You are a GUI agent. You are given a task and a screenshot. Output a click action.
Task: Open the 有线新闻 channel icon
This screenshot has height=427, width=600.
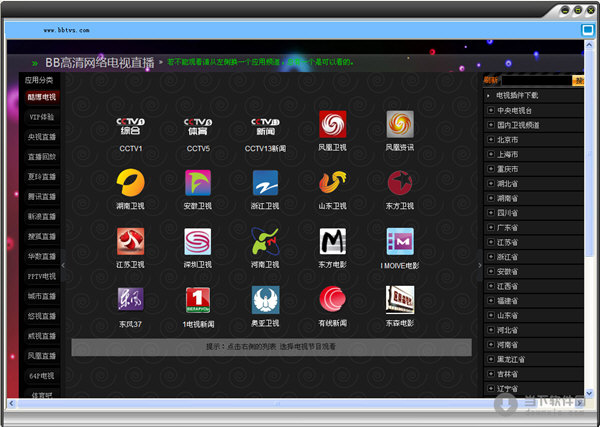[333, 299]
